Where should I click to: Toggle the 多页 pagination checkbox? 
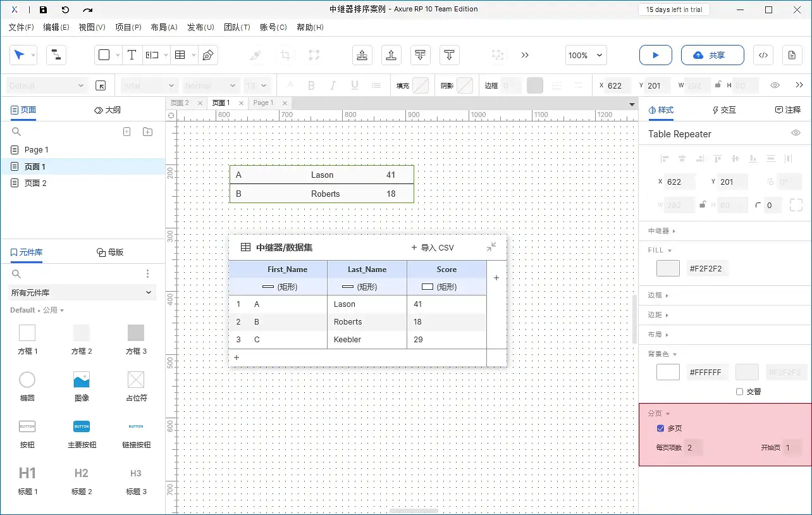pos(661,428)
